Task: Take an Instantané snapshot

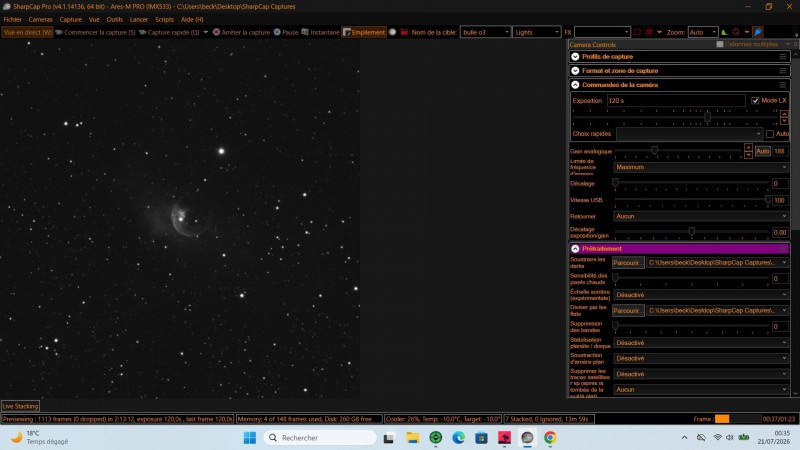Action: (x=320, y=32)
